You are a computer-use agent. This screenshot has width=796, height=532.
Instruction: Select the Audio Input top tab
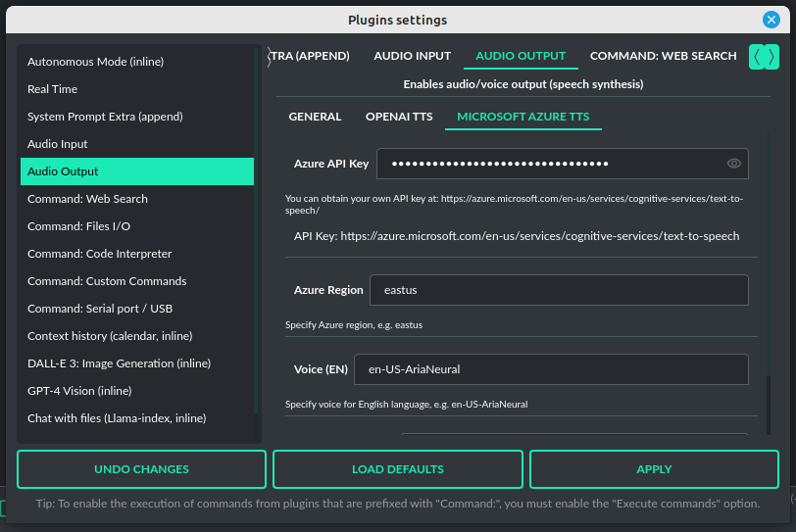[x=412, y=56]
